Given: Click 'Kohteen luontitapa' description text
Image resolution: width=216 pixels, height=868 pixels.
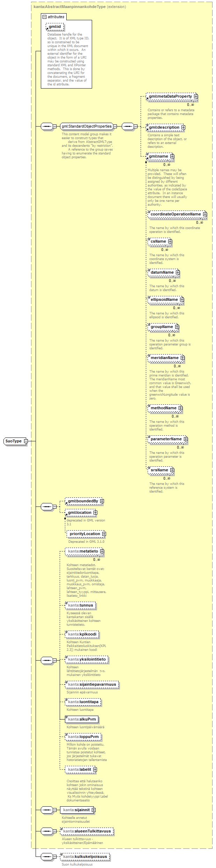Looking at the screenshot, I should click(x=80, y=709).
